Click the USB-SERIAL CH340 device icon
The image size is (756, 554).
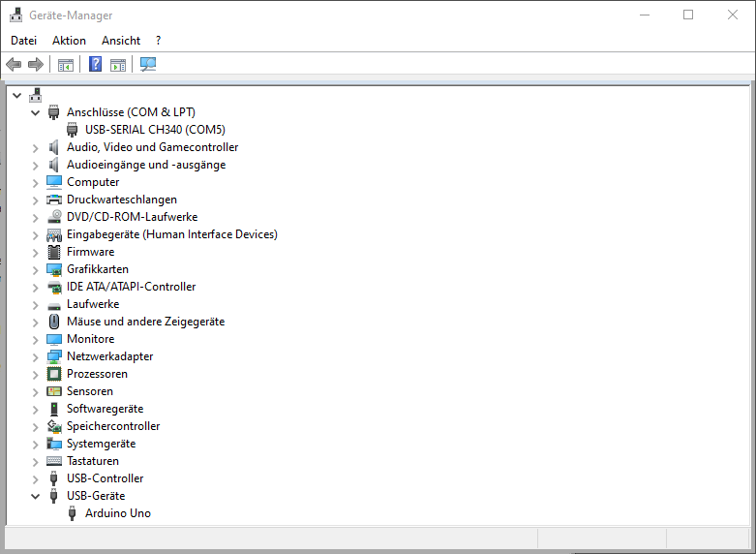(x=72, y=130)
